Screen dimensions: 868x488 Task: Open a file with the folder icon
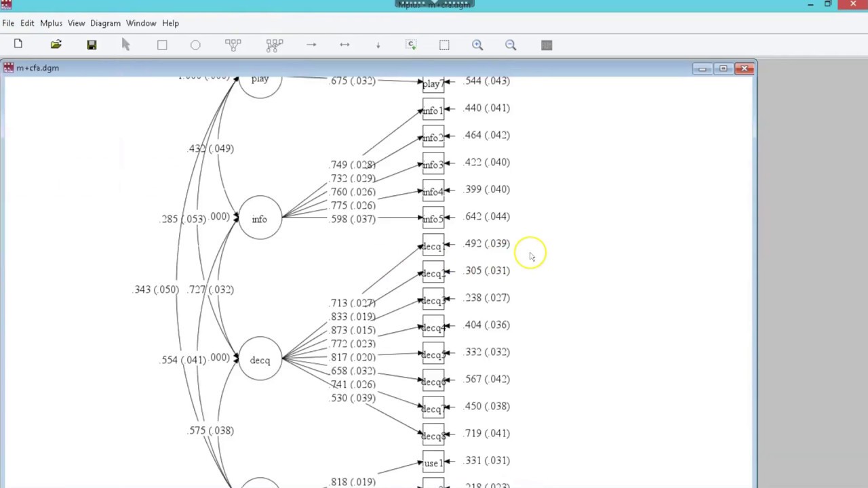click(x=56, y=45)
